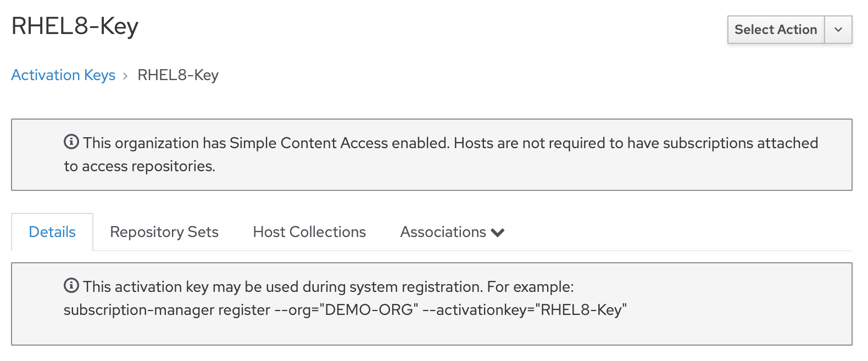
Task: Click the subscription-manager register command text
Action: (x=167, y=310)
